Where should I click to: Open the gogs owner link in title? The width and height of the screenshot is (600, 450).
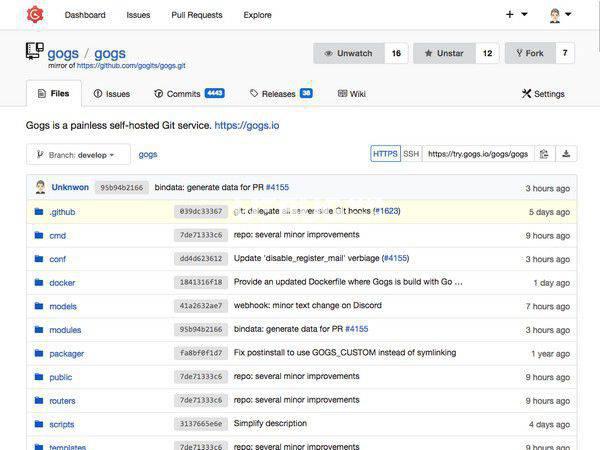(63, 54)
